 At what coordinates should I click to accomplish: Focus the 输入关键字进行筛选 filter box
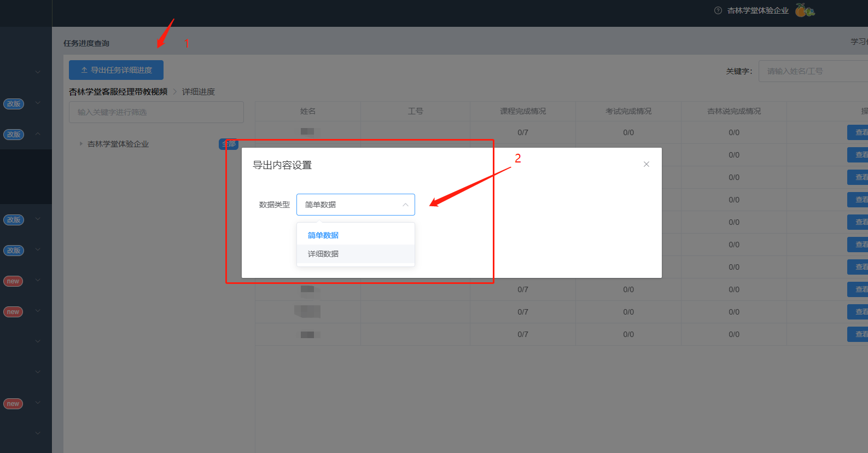[156, 112]
